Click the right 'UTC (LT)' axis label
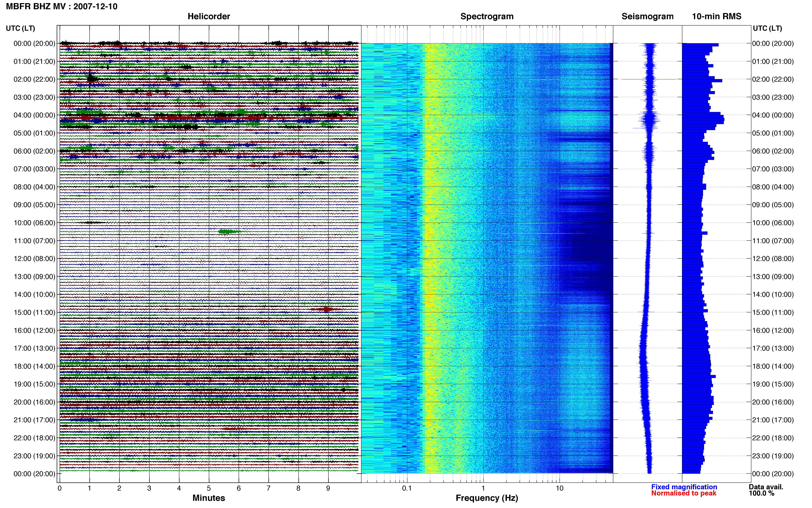Screen dimensions: 812x508 767,28
